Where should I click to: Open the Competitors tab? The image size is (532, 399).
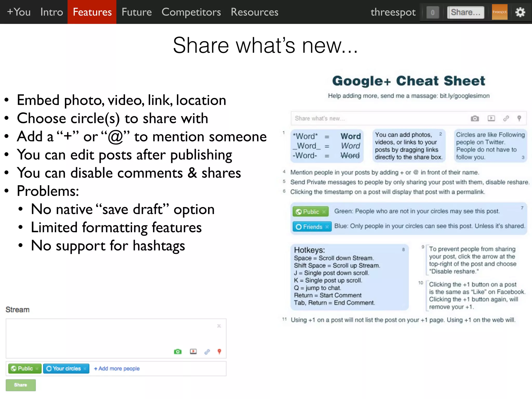[x=191, y=12]
